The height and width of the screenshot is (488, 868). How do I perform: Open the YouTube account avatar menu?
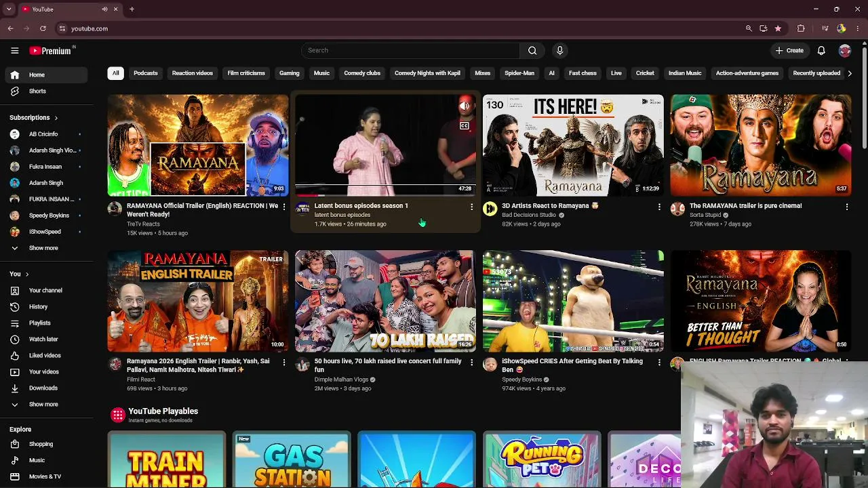[844, 50]
